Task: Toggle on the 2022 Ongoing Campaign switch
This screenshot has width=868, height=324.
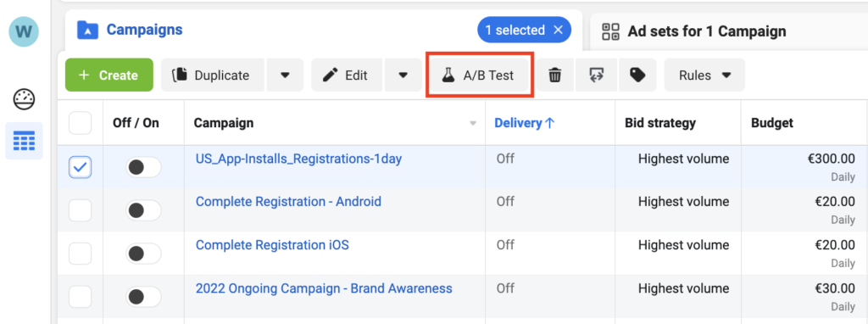Action: (143, 298)
